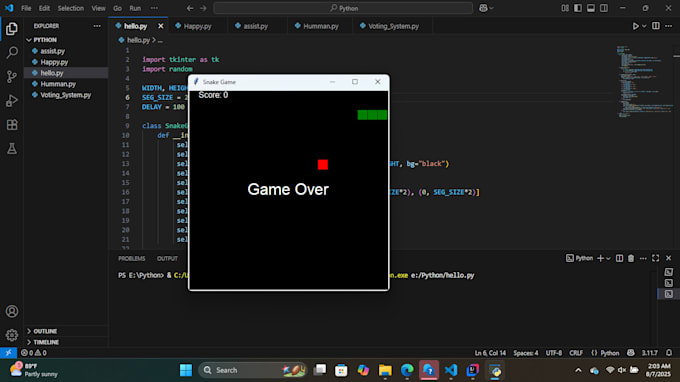Viewport: 680px width, 382px height.
Task: Open the View menu
Action: 98,8
